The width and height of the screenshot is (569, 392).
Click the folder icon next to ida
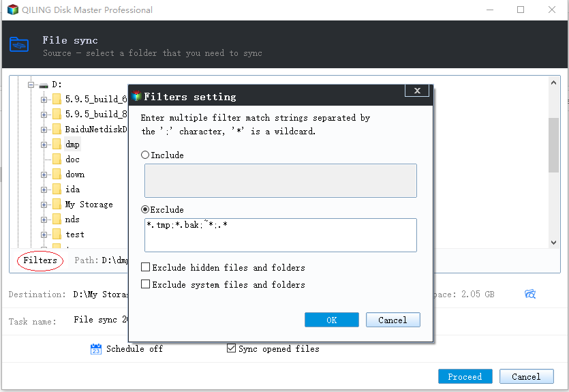(57, 190)
